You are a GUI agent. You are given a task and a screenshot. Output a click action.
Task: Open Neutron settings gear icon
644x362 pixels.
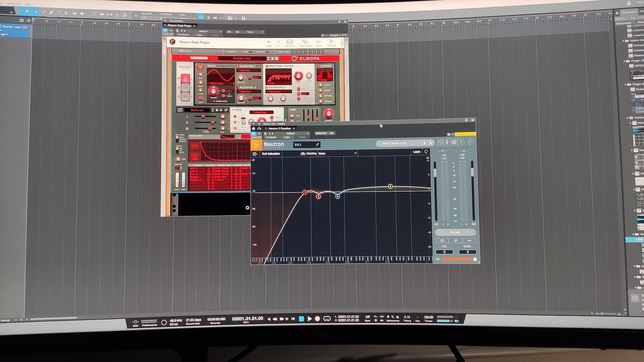454,142
